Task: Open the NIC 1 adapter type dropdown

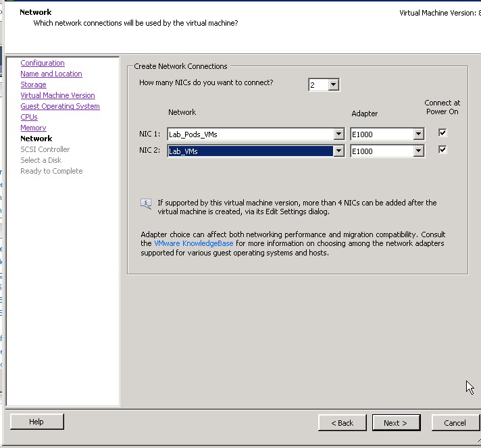Action: pyautogui.click(x=418, y=134)
